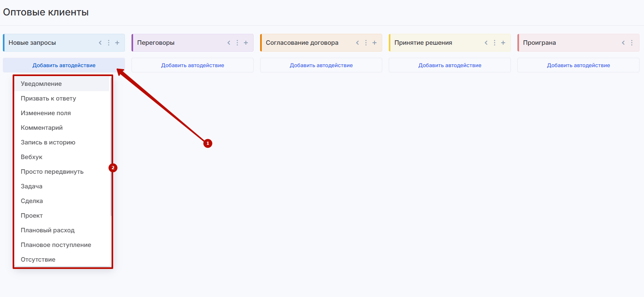Screen dimensions: 644x297
Task: Open three-dot menu for Принятие решения column
Action: [x=495, y=43]
